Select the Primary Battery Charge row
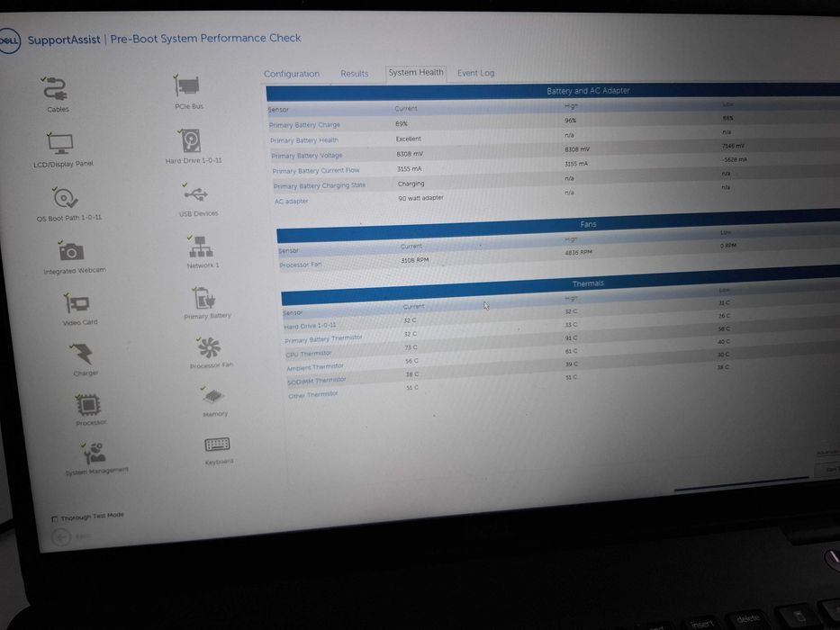Image resolution: width=840 pixels, height=630 pixels. pos(554,122)
